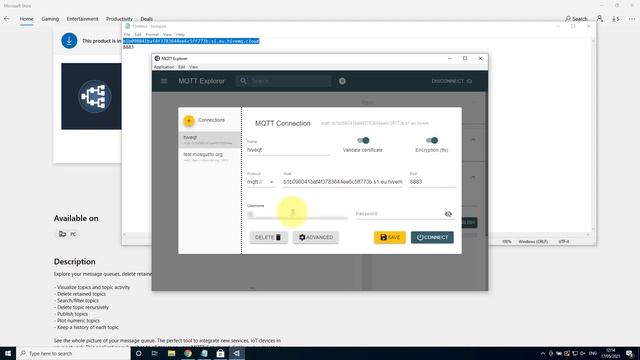This screenshot has height=360, width=640.
Task: Click the Username input field
Action: pos(297,214)
